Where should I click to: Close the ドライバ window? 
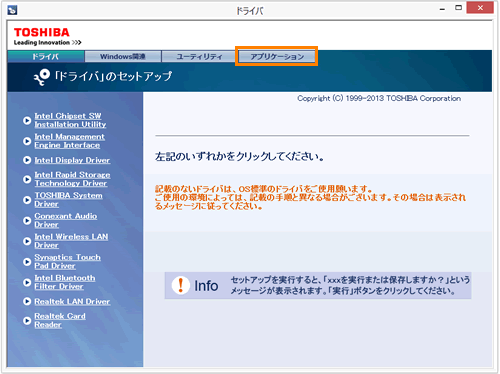click(x=480, y=8)
